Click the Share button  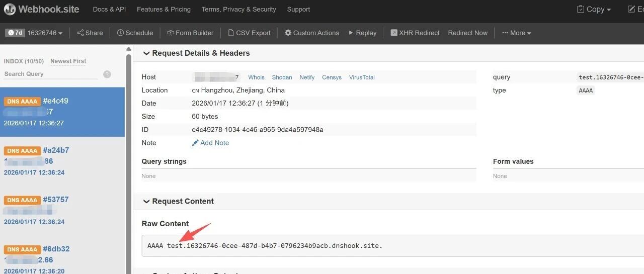(x=90, y=33)
